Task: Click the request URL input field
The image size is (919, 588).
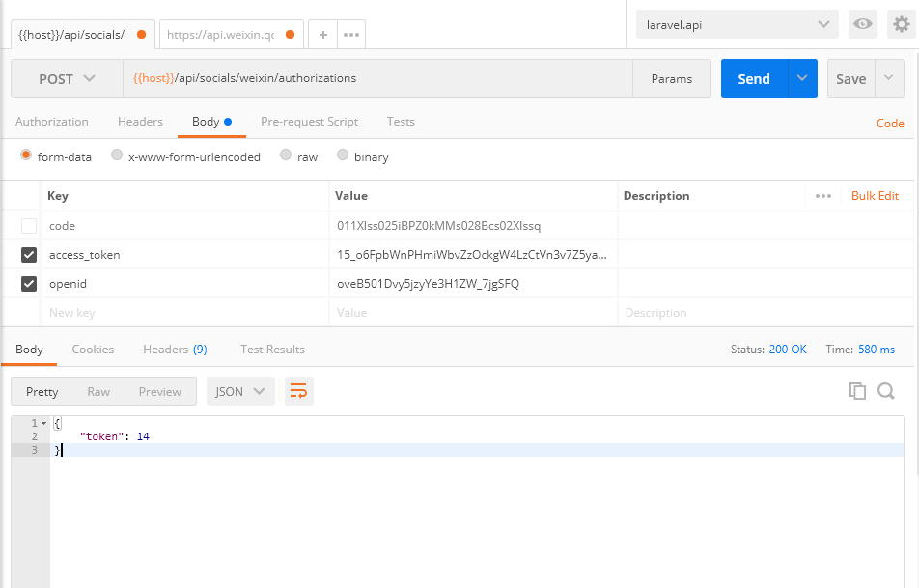Action: (386, 79)
